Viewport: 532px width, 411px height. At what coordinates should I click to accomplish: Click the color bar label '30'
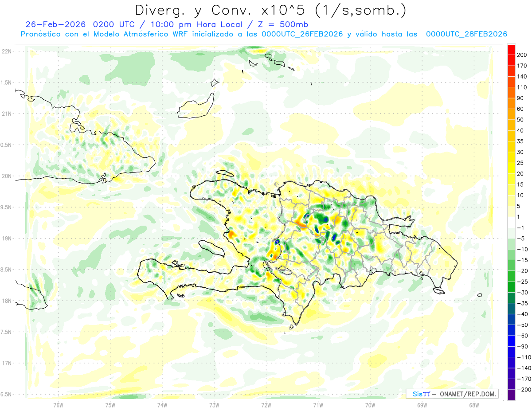[x=520, y=152]
